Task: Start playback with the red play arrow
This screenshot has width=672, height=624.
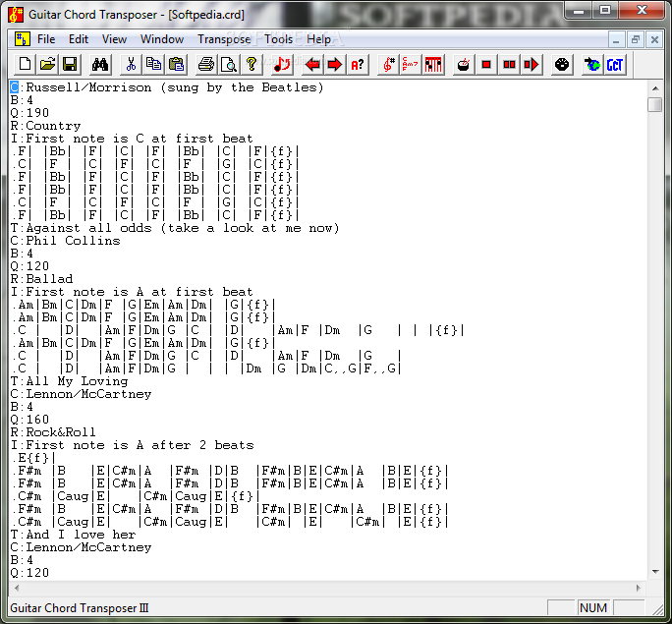Action: (x=532, y=65)
